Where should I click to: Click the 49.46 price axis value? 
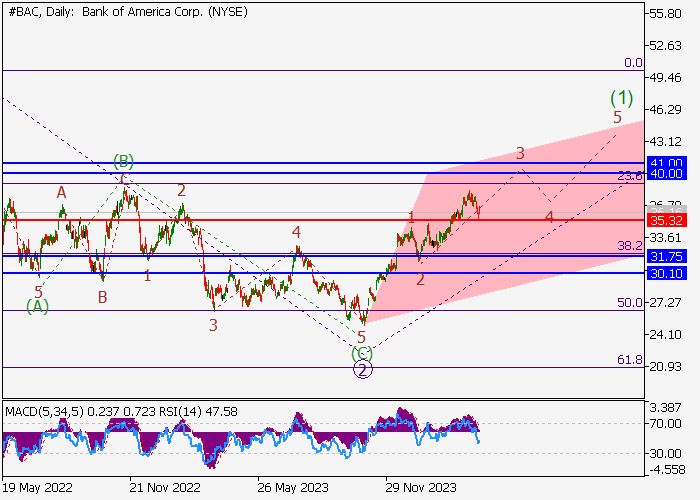[x=666, y=78]
